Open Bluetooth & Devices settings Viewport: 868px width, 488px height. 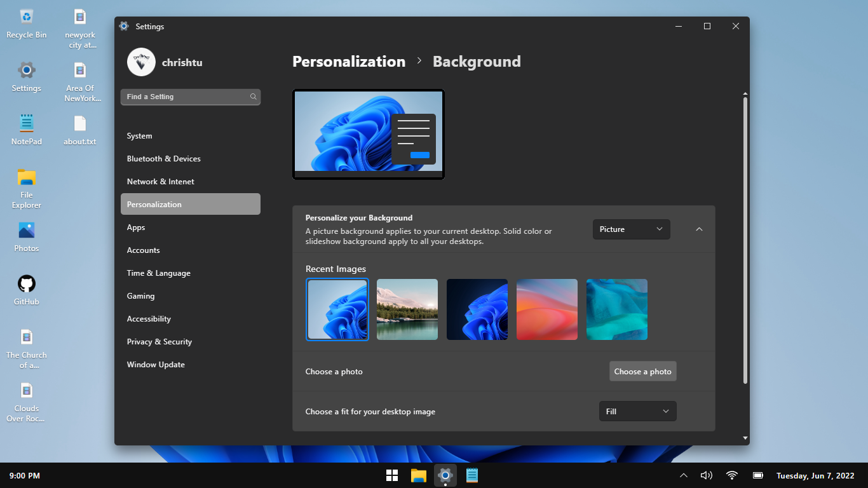pos(164,159)
